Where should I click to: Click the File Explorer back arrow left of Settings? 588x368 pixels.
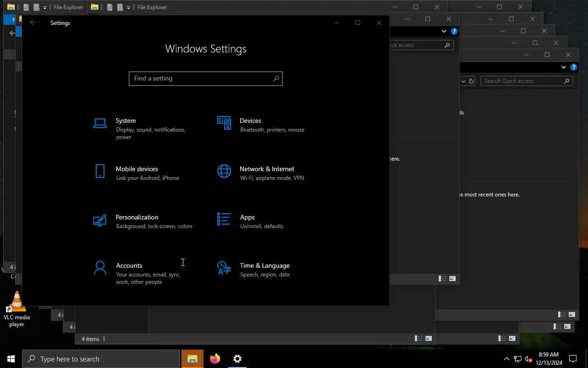[x=12, y=33]
